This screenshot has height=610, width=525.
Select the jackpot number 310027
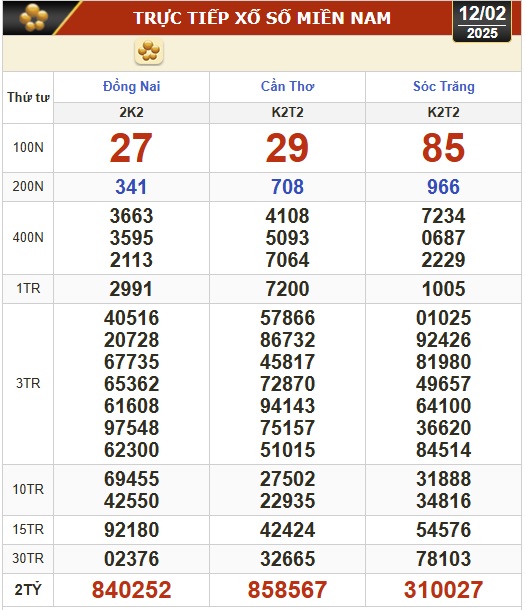click(x=444, y=590)
